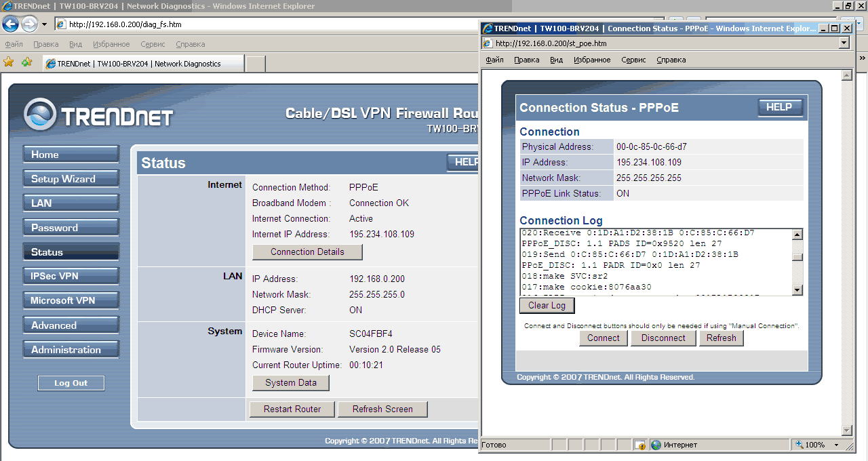Open Сервис menu in popup window

(x=633, y=60)
